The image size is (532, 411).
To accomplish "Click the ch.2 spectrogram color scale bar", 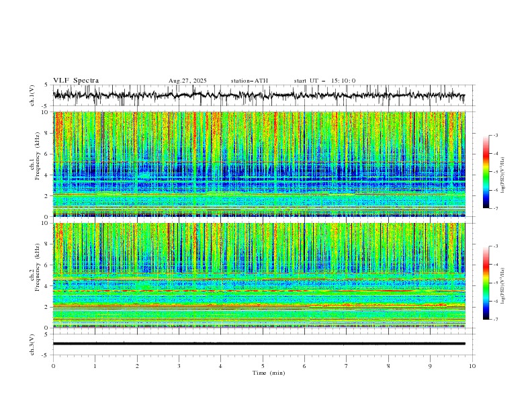I will coord(486,283).
